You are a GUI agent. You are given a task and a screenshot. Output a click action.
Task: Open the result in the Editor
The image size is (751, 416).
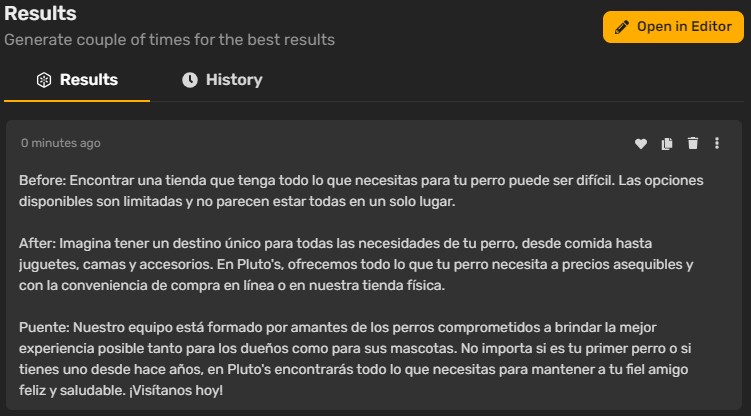673,27
